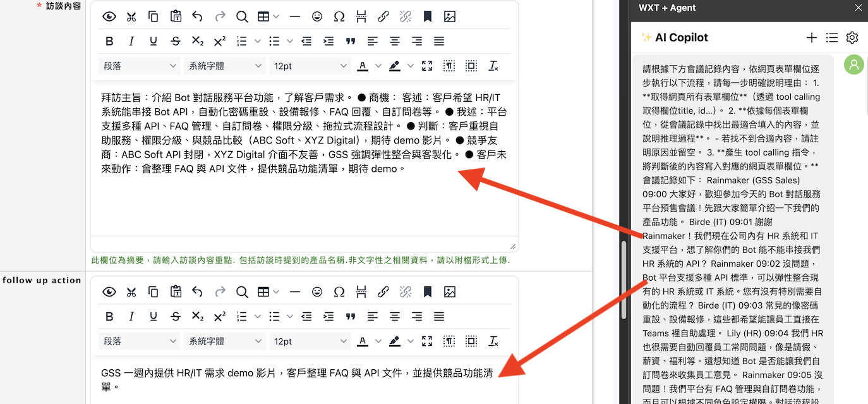Expand table insert dropdown arrow in 訪談內容 editor
Image resolution: width=868 pixels, height=404 pixels.
pos(276,17)
